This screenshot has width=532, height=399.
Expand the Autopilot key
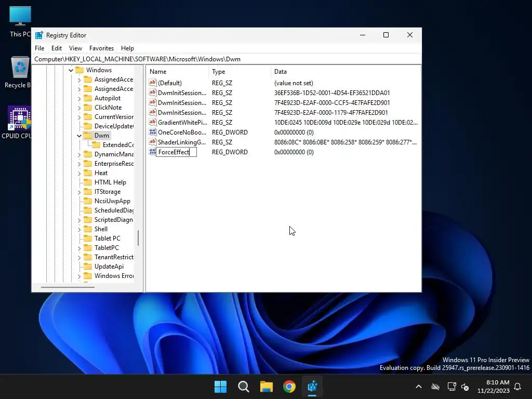[x=79, y=98]
